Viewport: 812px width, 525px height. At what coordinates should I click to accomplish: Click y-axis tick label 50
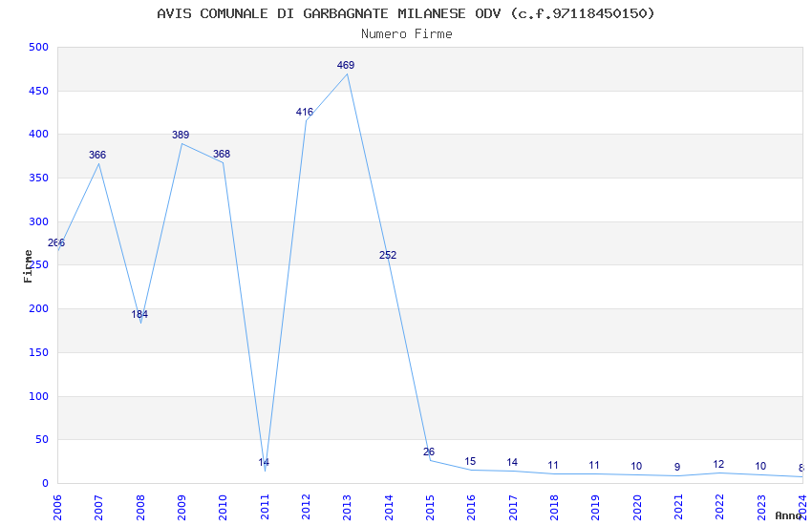42,440
